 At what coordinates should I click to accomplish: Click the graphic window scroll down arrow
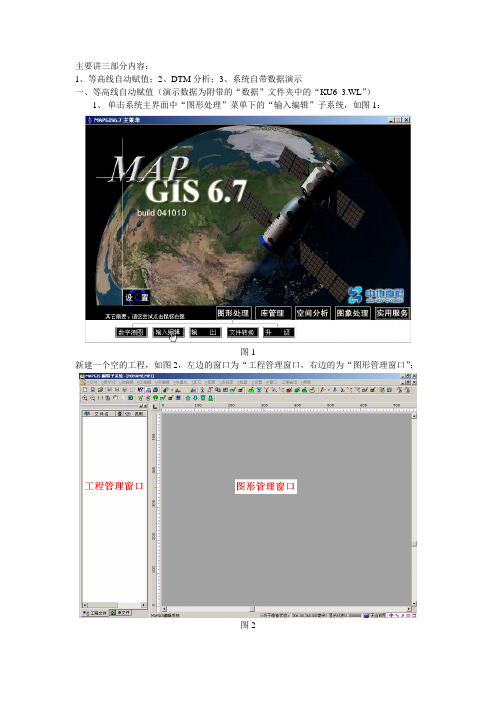pos(414,604)
